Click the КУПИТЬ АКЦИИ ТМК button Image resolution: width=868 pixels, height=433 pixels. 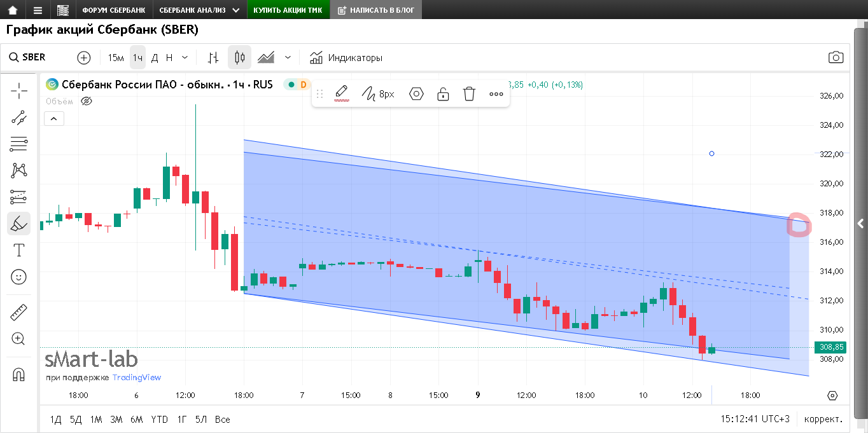click(288, 10)
